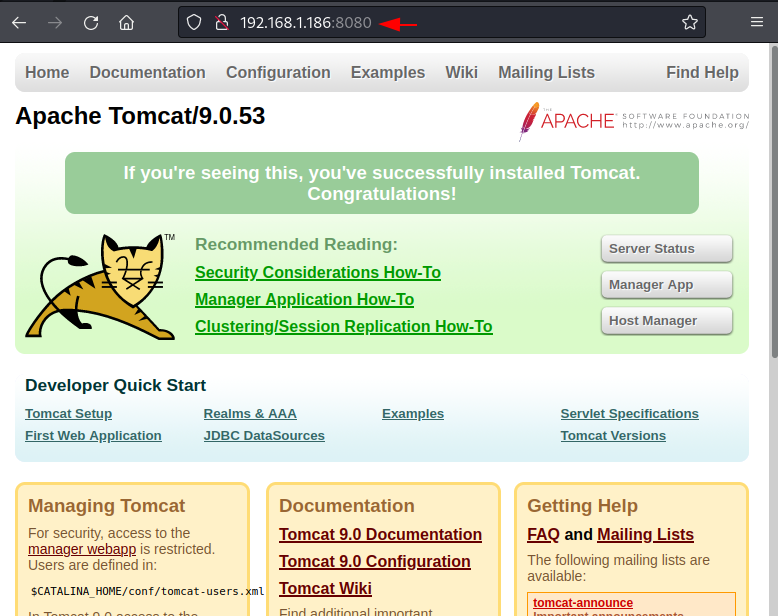The image size is (778, 616).
Task: Click the green congratulations banner text
Action: 382,183
